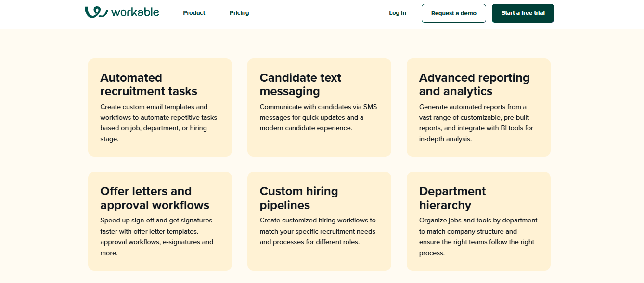This screenshot has width=644, height=283.
Task: Click the Log in link
Action: (398, 13)
